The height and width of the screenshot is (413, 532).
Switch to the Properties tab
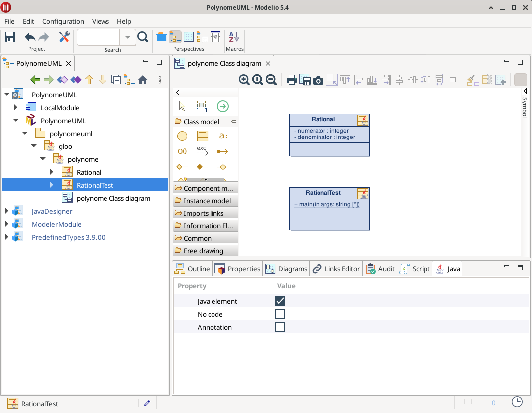point(237,269)
